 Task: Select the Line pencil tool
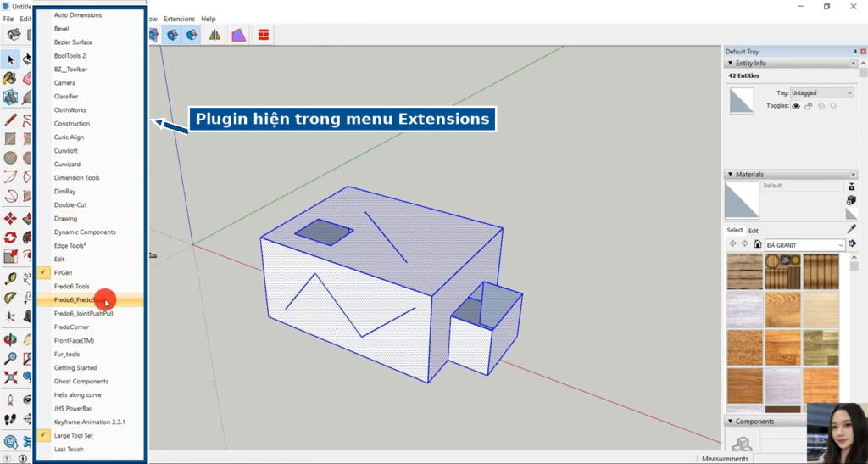click(x=10, y=120)
